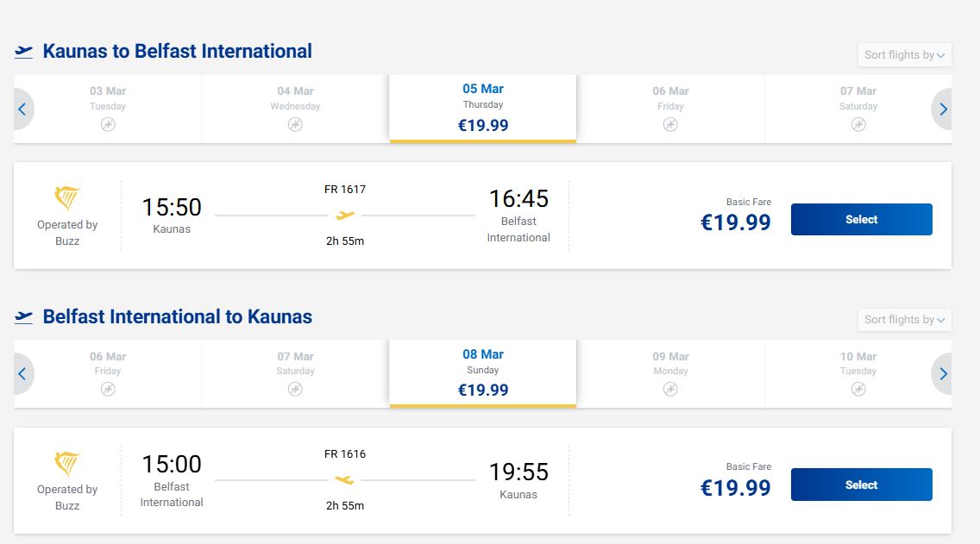Image resolution: width=980 pixels, height=544 pixels.
Task: Select the 05 Mar Thursday date tab
Action: click(x=483, y=108)
